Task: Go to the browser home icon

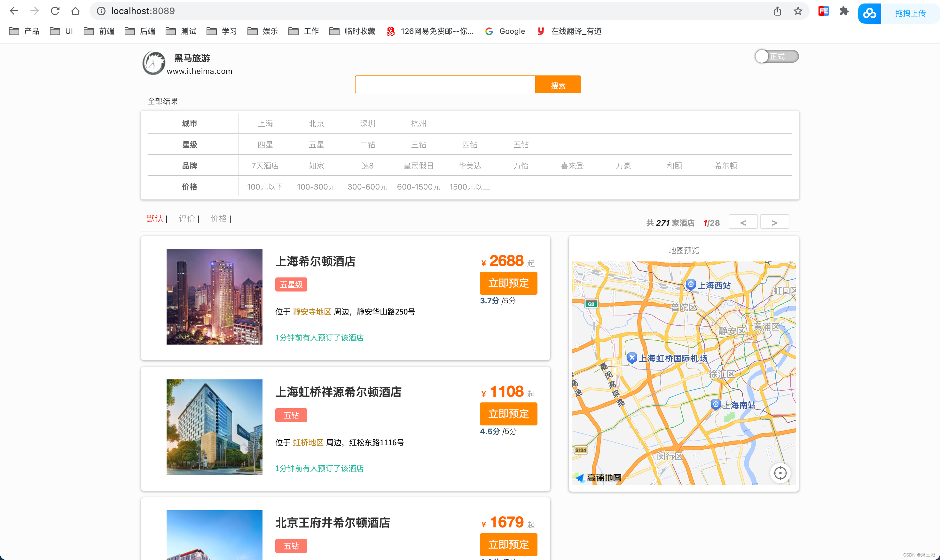Action: pos(75,11)
